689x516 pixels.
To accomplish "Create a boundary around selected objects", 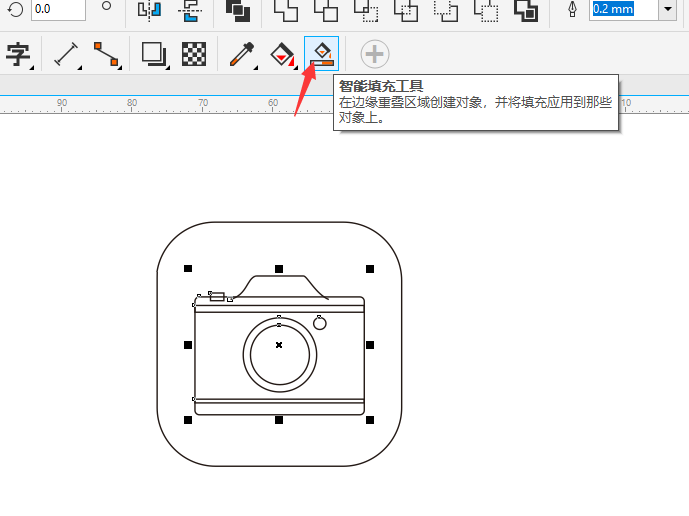I will tap(526, 10).
